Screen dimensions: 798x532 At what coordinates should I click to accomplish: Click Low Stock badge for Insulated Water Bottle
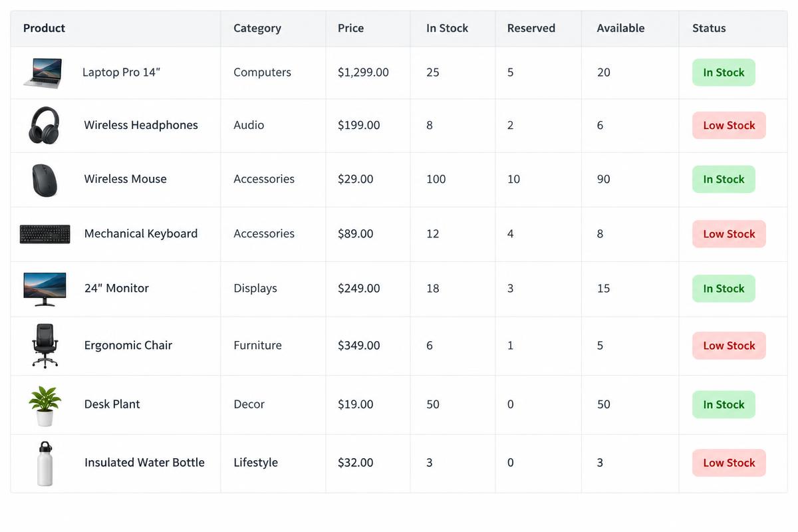click(x=729, y=463)
